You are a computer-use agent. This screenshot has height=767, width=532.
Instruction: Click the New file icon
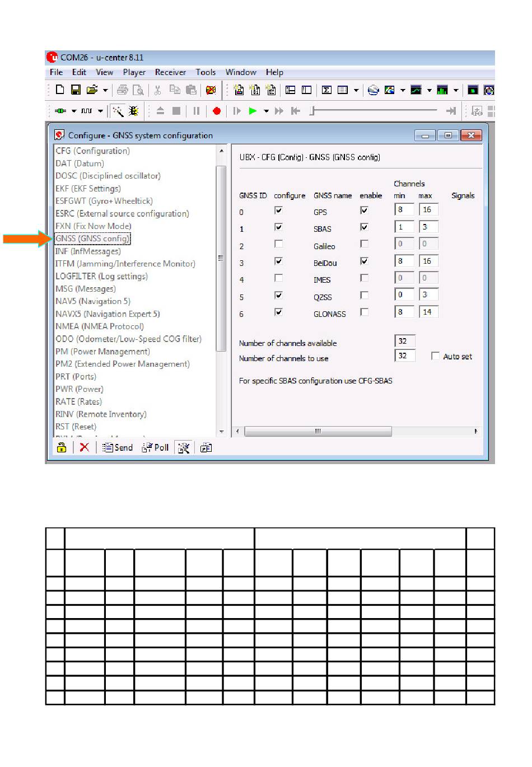click(60, 90)
